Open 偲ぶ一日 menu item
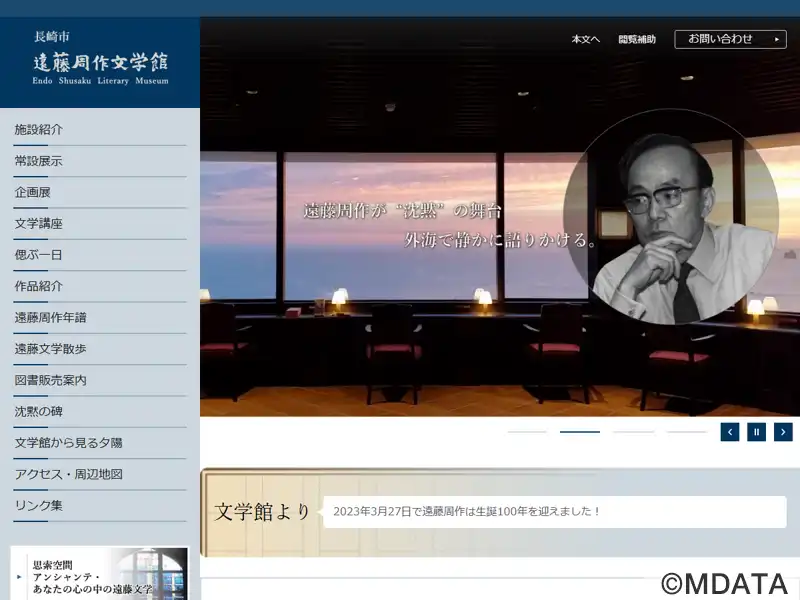Image resolution: width=800 pixels, height=600 pixels. [100, 255]
